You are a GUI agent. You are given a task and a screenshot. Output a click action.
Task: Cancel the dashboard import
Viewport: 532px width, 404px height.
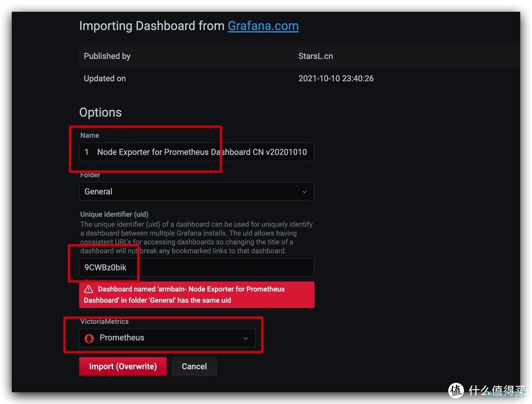click(x=194, y=367)
